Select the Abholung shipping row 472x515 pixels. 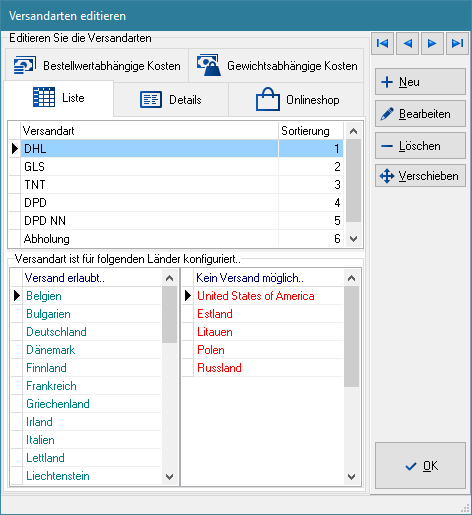point(182,239)
